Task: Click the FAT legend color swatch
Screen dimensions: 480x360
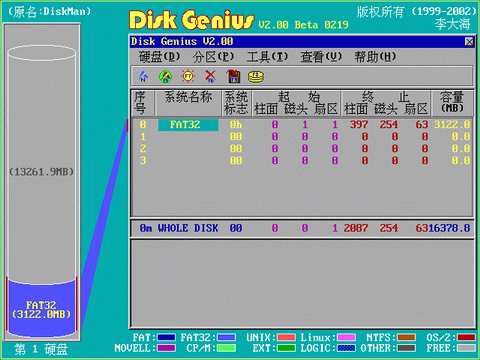Action: coord(166,338)
